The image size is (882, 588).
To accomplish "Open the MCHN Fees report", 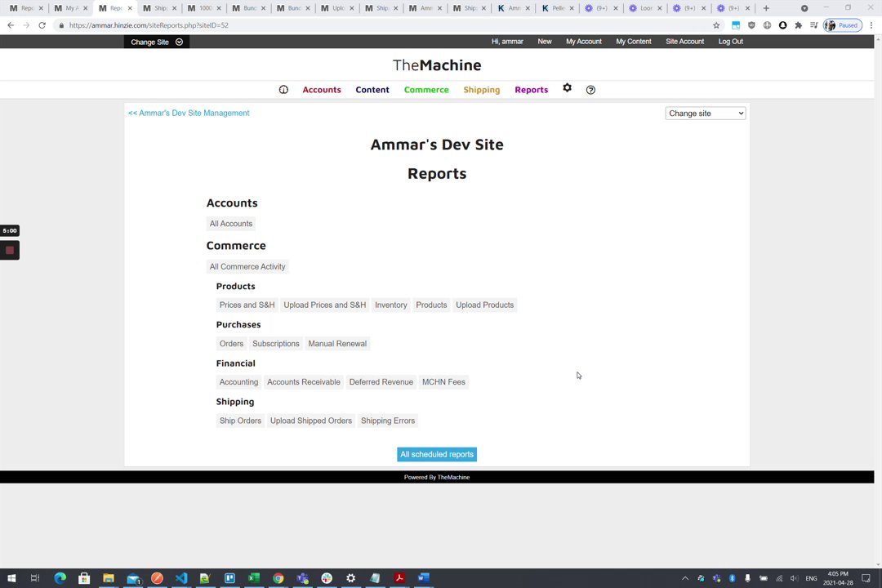I will [443, 382].
